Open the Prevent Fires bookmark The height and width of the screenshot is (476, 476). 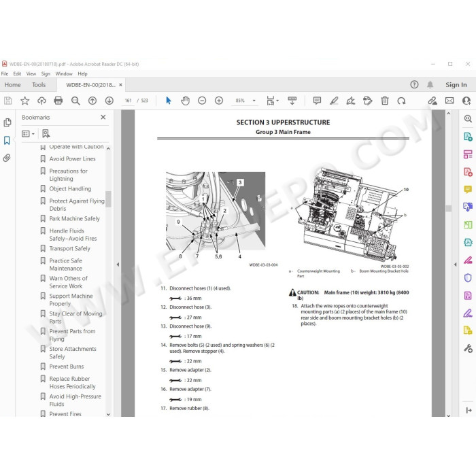point(65,413)
